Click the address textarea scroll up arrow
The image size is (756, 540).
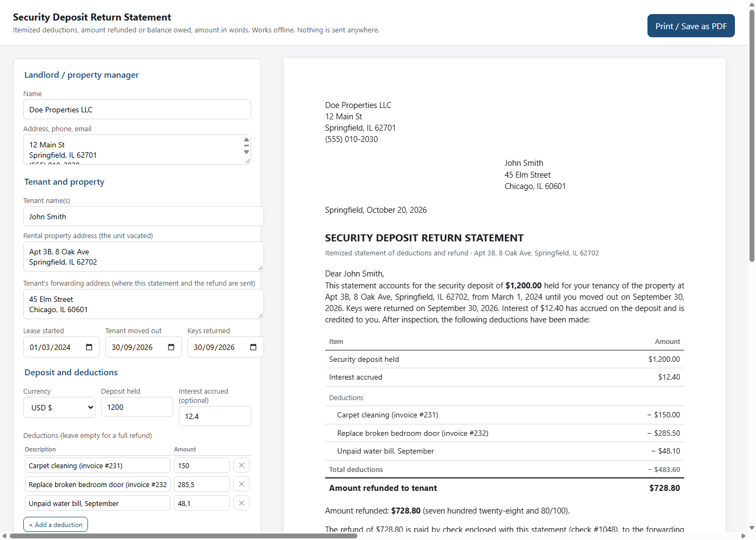pyautogui.click(x=247, y=139)
